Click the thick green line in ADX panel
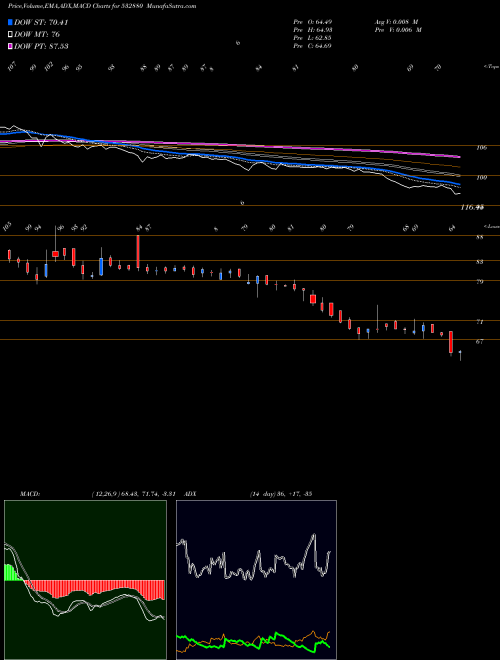This screenshot has height=660, width=500. coord(253,643)
